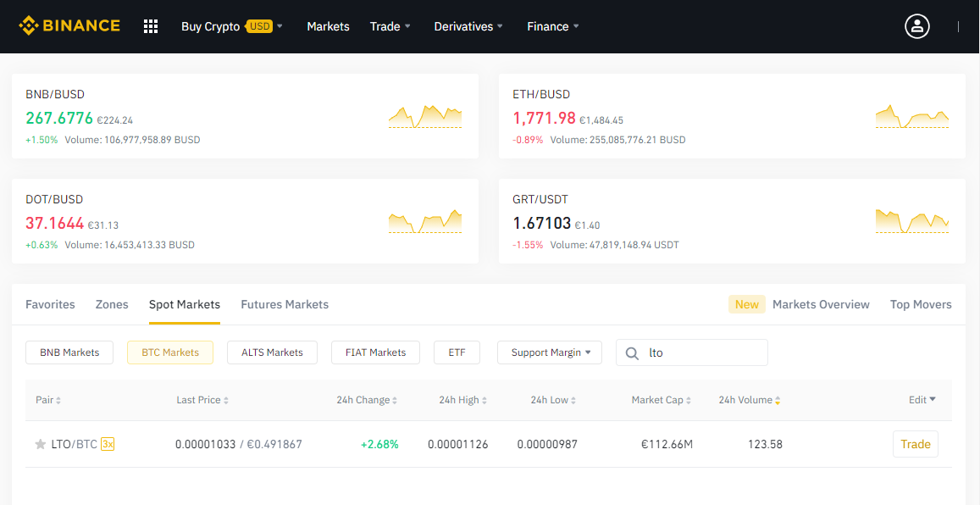Screen dimensions: 980x505
Task: Open the user account profile icon
Action: tap(916, 26)
